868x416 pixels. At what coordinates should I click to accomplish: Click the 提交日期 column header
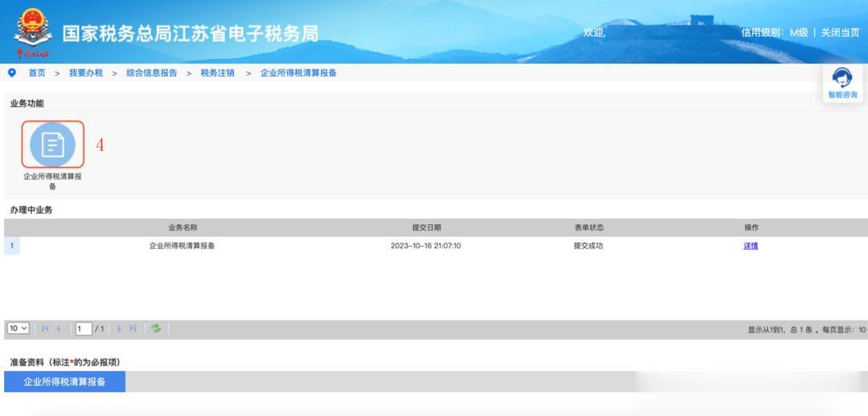pyautogui.click(x=427, y=228)
